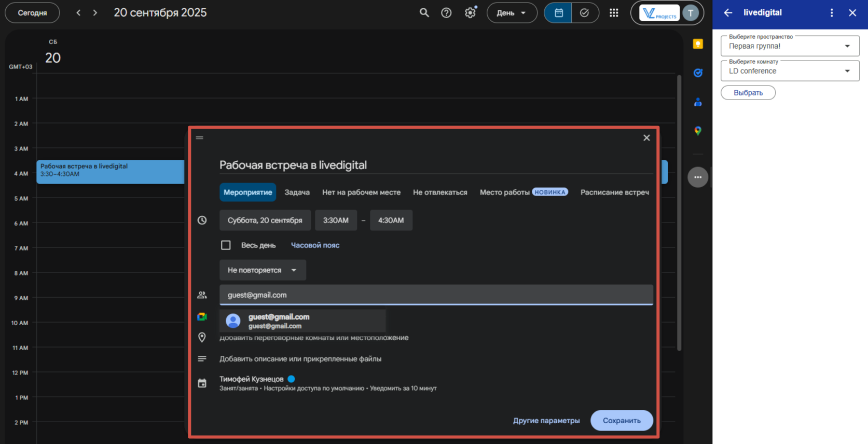Select the "Задача" tab
Viewport: 868px width, 444px height.
pos(297,192)
